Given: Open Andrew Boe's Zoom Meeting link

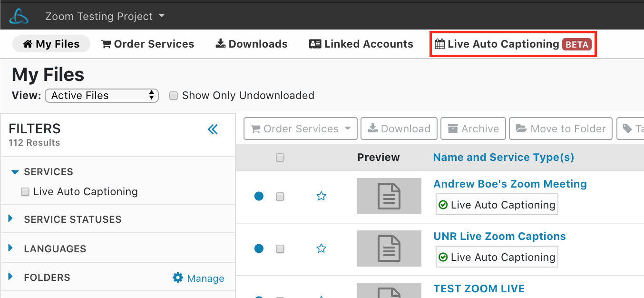Looking at the screenshot, I should pos(510,184).
